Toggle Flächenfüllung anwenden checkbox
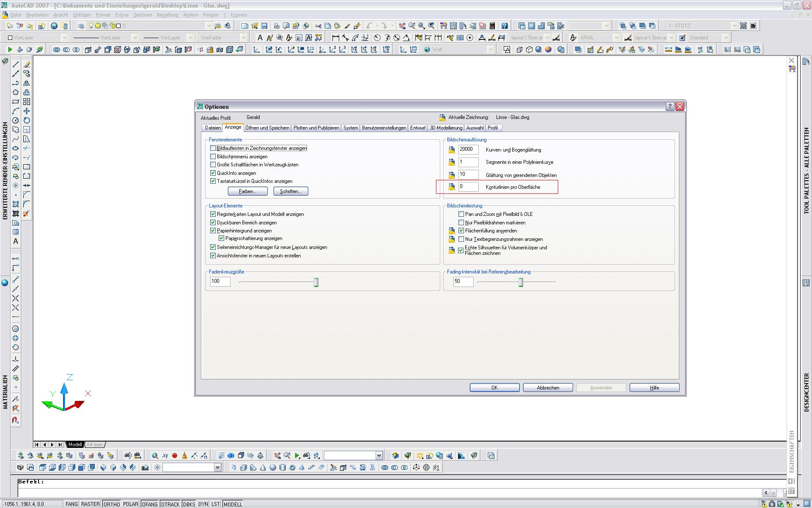The width and height of the screenshot is (812, 508). (461, 231)
